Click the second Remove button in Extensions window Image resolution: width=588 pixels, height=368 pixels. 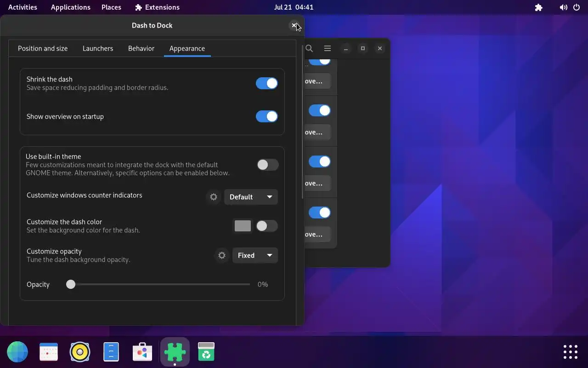click(x=317, y=132)
